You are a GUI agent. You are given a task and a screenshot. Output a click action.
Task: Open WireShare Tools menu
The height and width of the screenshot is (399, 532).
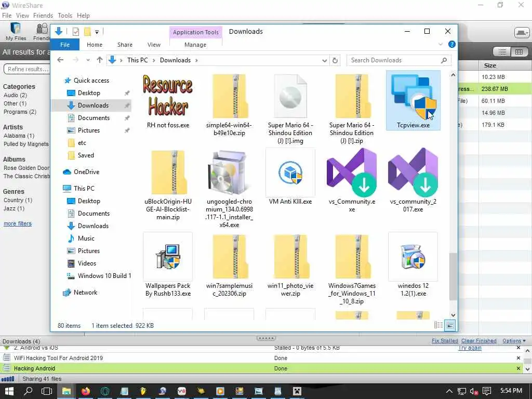pos(65,16)
